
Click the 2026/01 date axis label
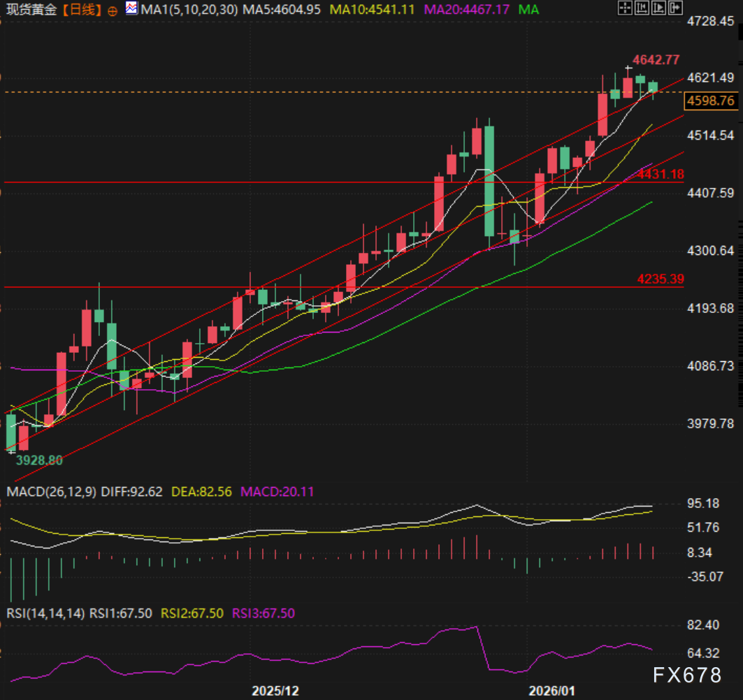pyautogui.click(x=551, y=691)
